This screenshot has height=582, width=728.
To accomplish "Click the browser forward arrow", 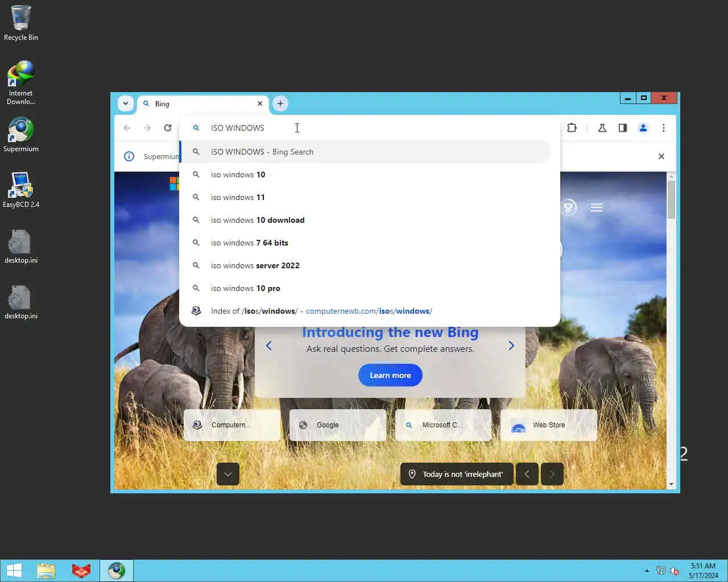I will [x=147, y=128].
